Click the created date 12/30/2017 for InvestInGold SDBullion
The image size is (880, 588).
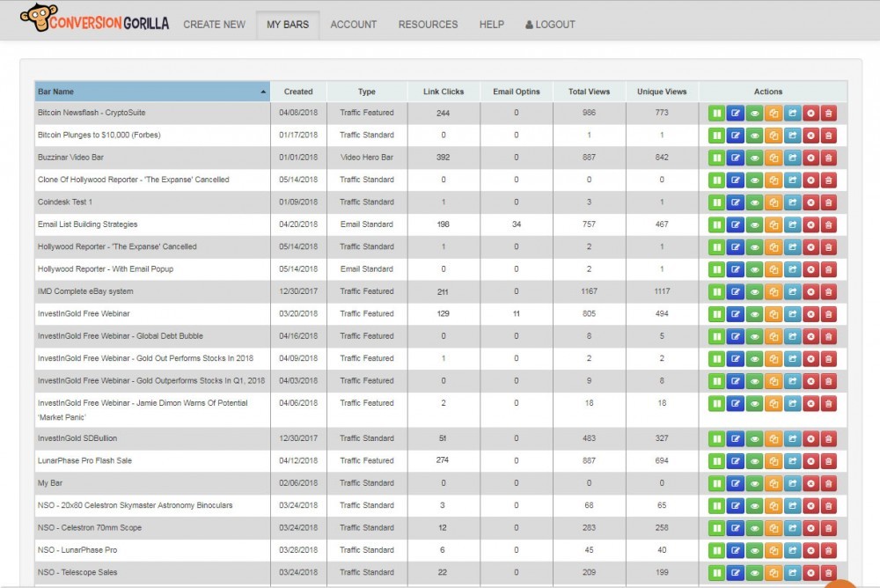(x=298, y=438)
